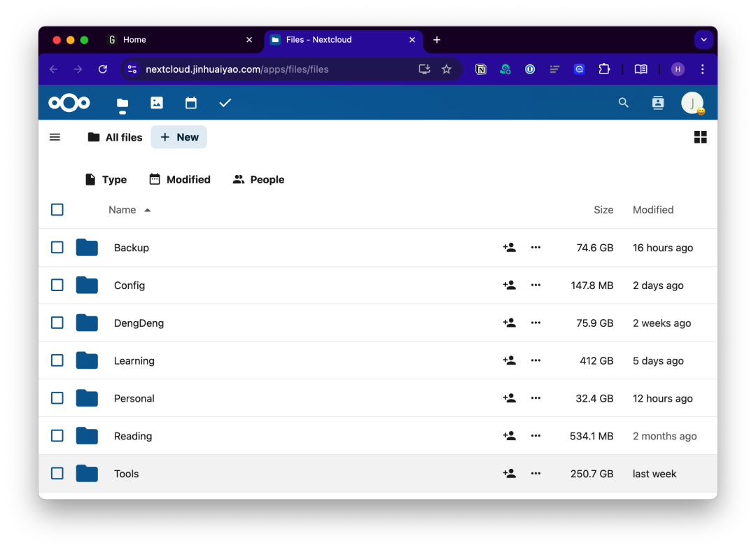Share the Backup folder via its share icon
Screen dimensions: 756x550
(509, 247)
